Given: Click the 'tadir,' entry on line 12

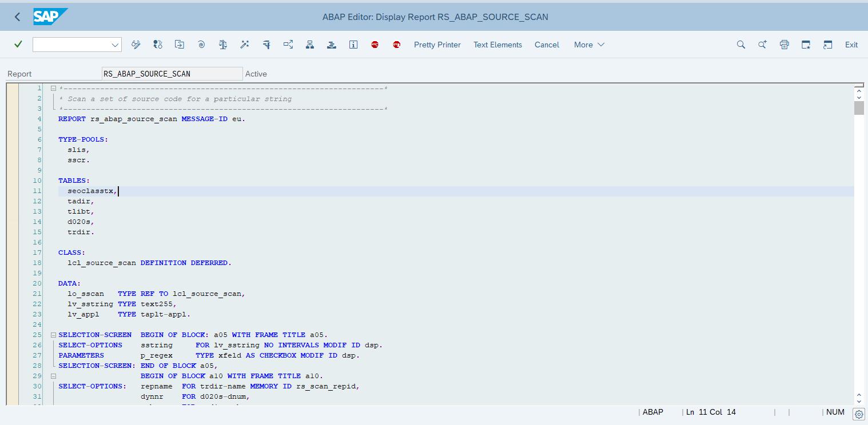Looking at the screenshot, I should [81, 201].
